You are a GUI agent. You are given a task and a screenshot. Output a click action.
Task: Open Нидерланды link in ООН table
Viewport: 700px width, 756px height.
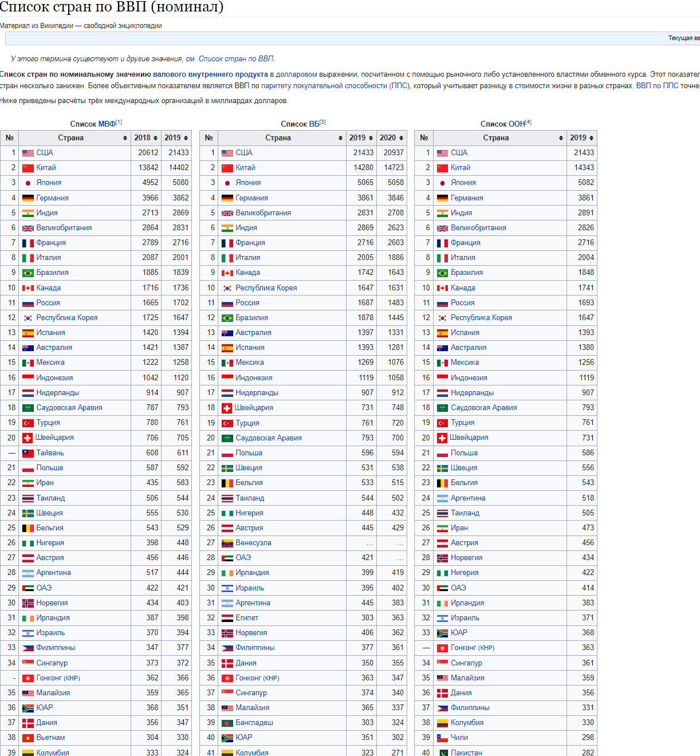[x=472, y=393]
